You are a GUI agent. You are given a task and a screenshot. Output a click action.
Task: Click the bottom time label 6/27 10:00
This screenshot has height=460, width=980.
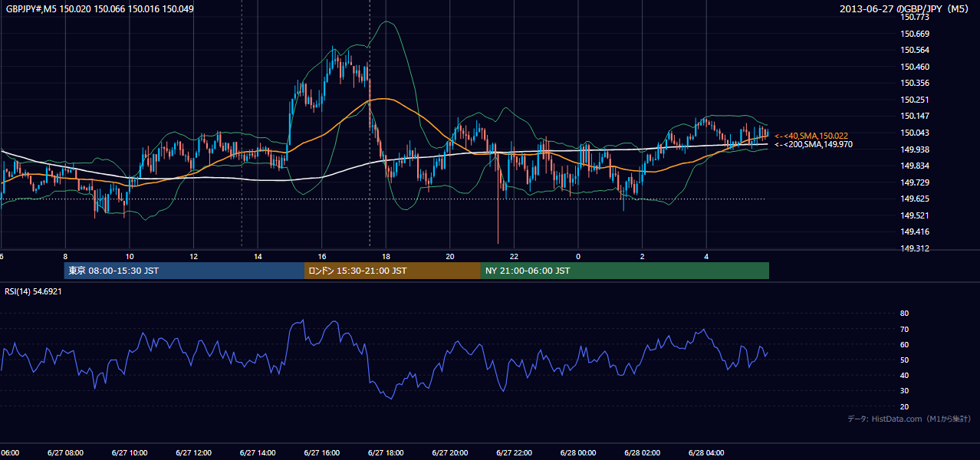pos(130,453)
